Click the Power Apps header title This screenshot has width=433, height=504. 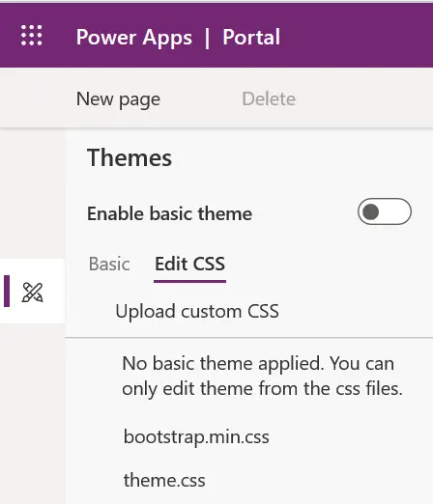134,37
